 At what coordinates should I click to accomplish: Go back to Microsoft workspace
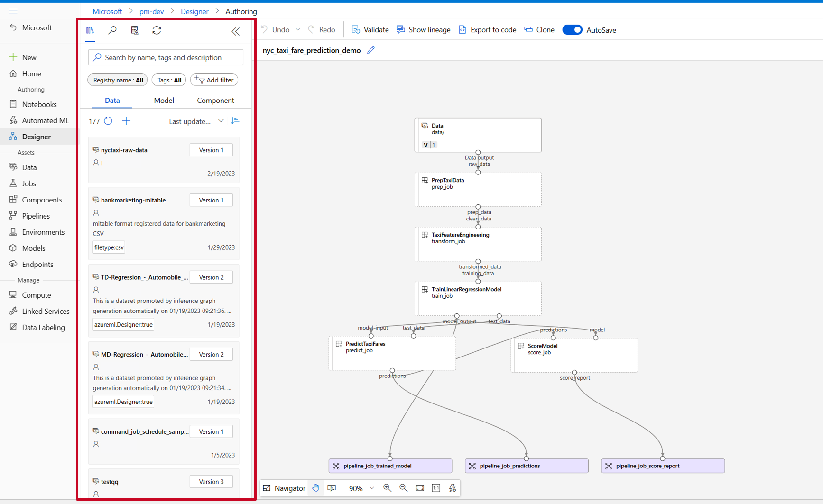coord(31,27)
